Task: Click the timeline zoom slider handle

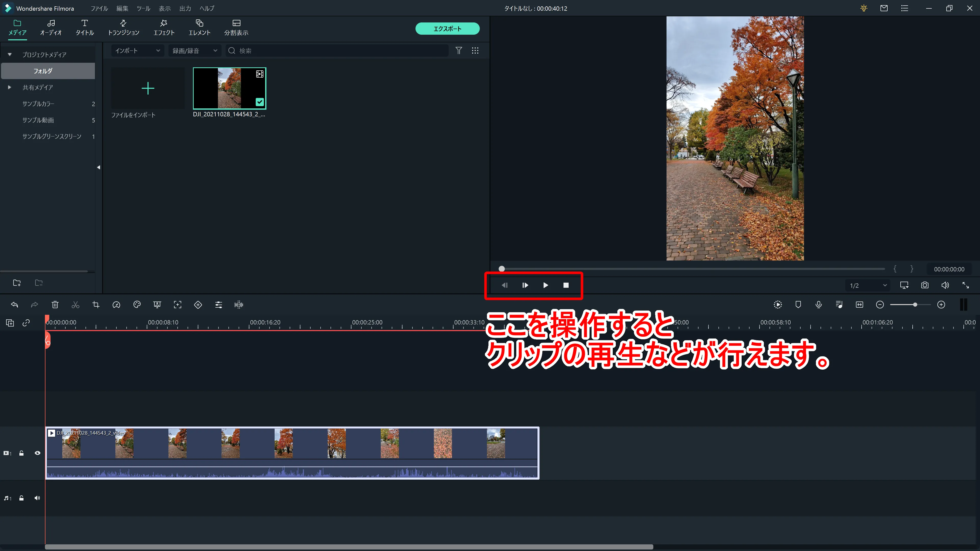Action: [915, 305]
